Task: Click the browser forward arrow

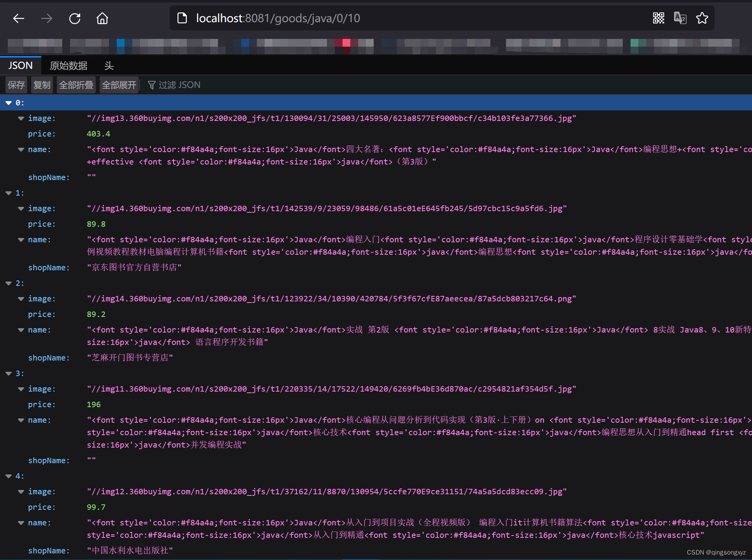Action: [x=47, y=18]
